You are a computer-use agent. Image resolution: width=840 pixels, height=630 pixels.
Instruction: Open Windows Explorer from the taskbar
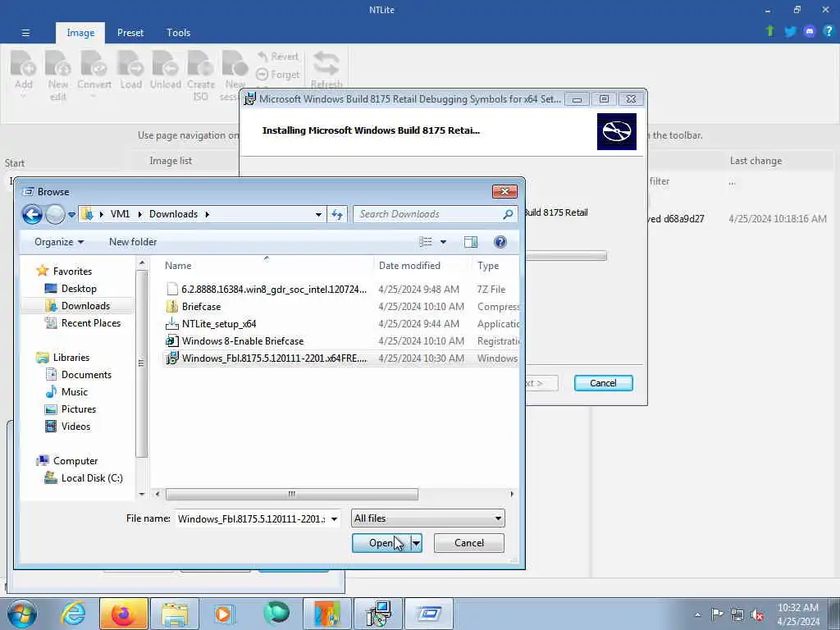175,614
